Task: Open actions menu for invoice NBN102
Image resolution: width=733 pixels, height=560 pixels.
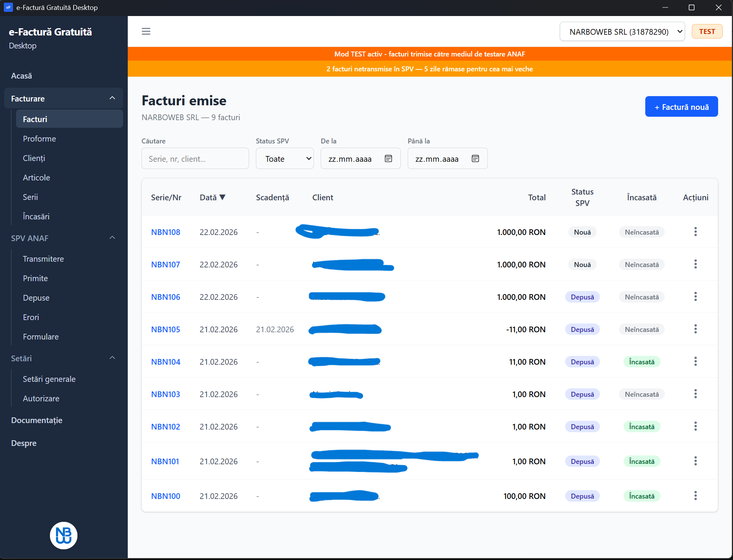Action: pyautogui.click(x=695, y=426)
